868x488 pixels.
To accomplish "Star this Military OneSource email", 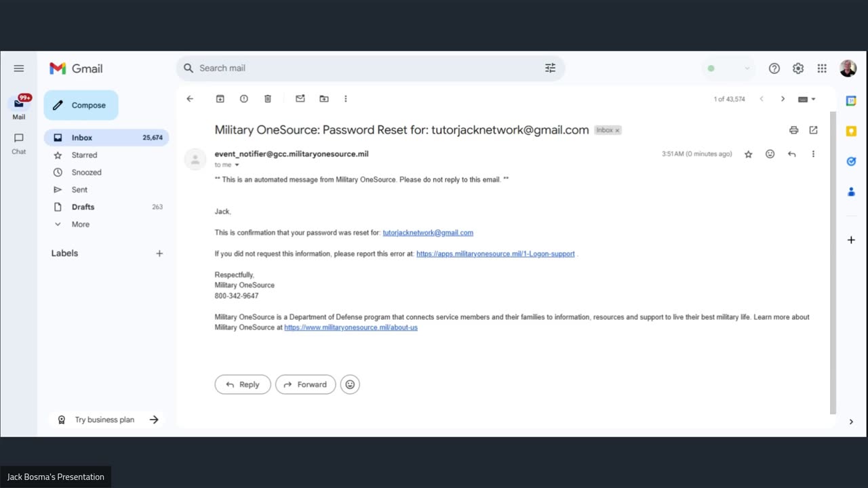I will [x=749, y=154].
